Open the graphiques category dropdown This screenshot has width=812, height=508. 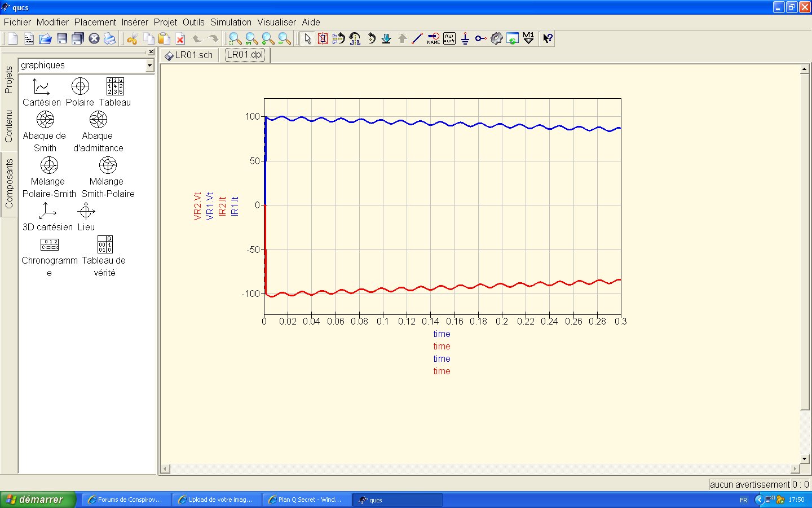point(149,65)
